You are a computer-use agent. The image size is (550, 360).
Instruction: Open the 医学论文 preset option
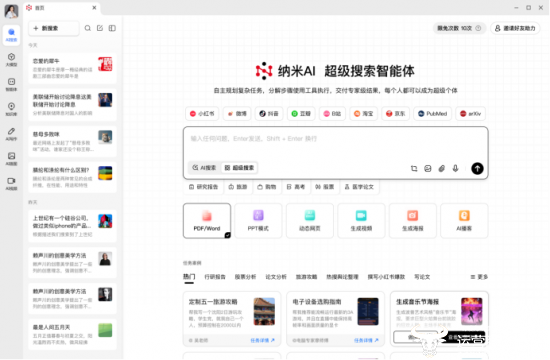point(359,187)
